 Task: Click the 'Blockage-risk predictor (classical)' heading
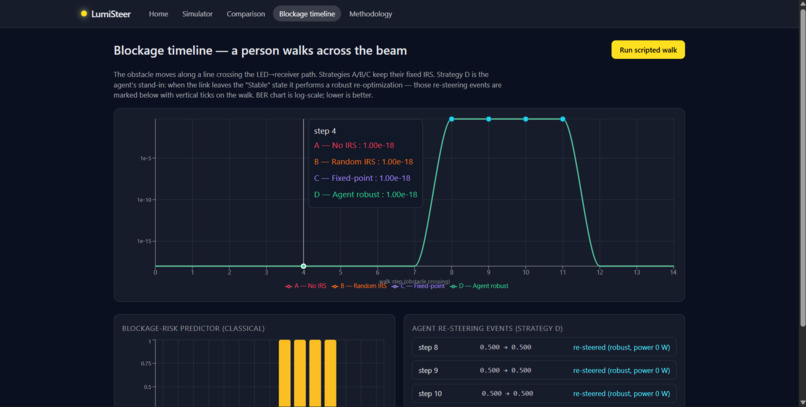(193, 328)
